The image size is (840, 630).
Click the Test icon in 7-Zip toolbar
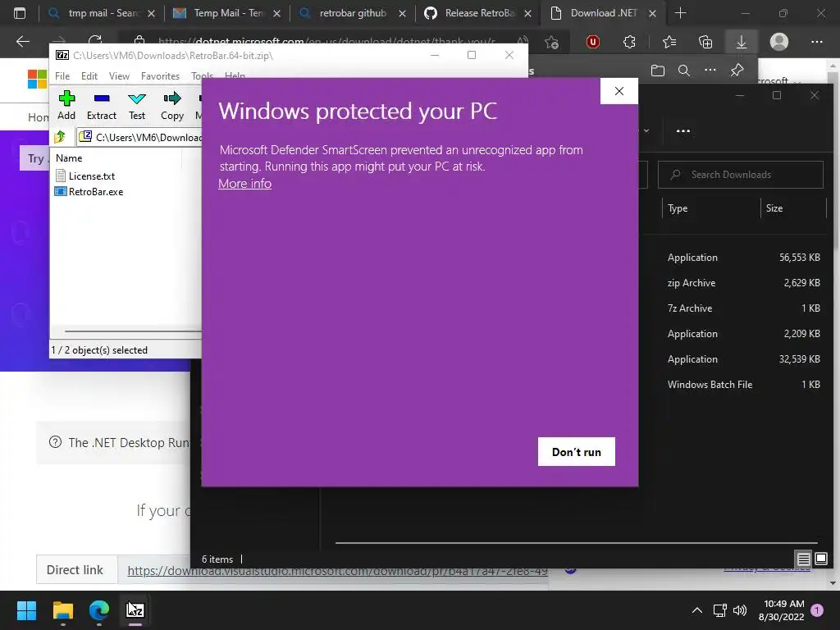tap(137, 106)
